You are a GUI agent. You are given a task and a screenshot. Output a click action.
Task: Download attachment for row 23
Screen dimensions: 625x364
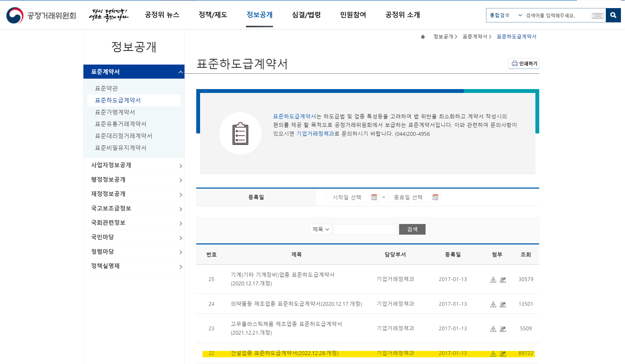[x=493, y=329]
